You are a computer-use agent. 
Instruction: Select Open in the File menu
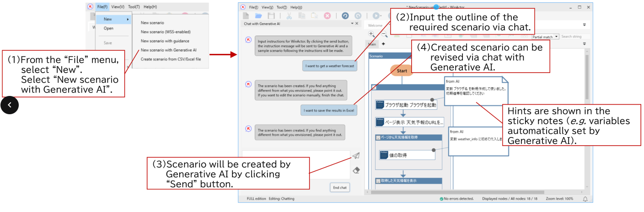point(108,28)
